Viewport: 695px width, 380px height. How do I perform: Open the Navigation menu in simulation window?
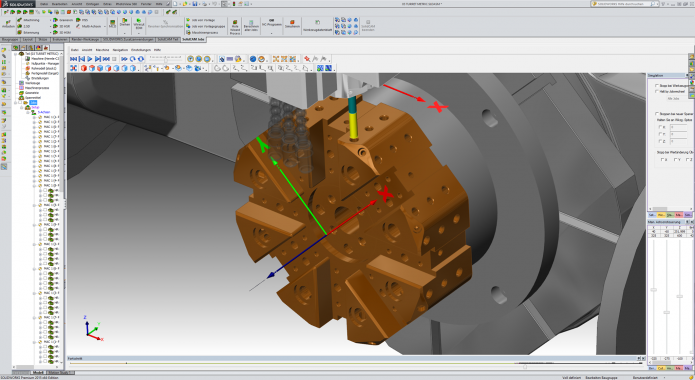(120, 50)
